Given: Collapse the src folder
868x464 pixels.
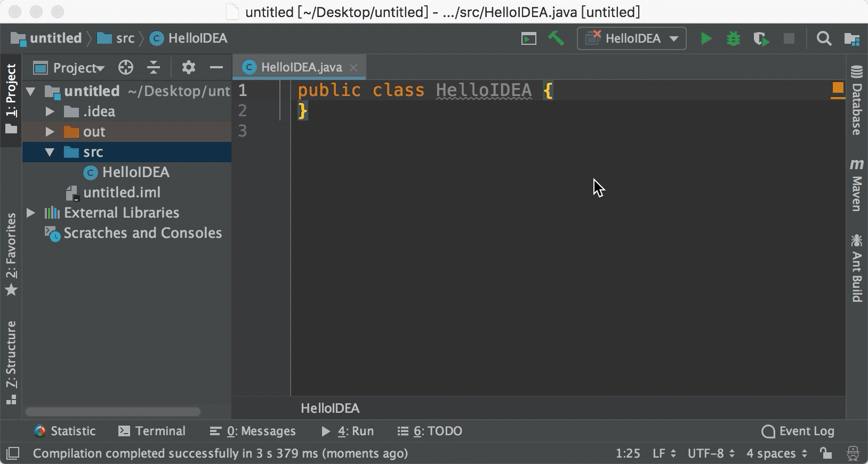Looking at the screenshot, I should click(x=50, y=152).
